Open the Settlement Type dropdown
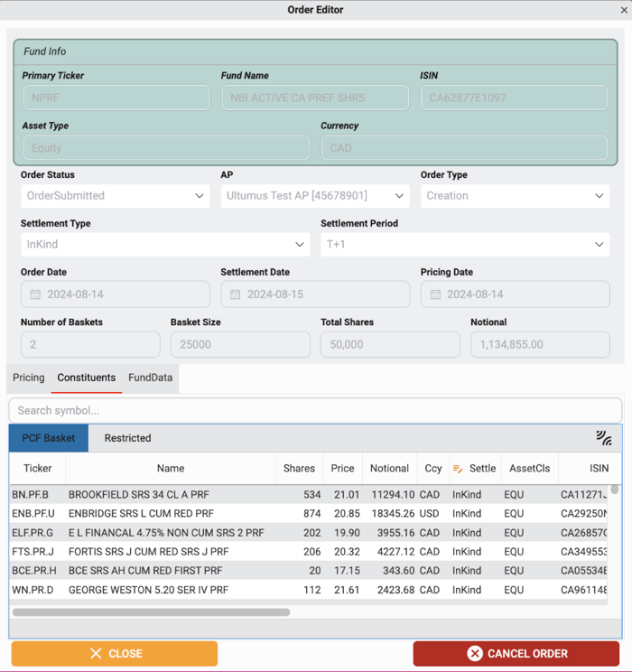 [165, 244]
